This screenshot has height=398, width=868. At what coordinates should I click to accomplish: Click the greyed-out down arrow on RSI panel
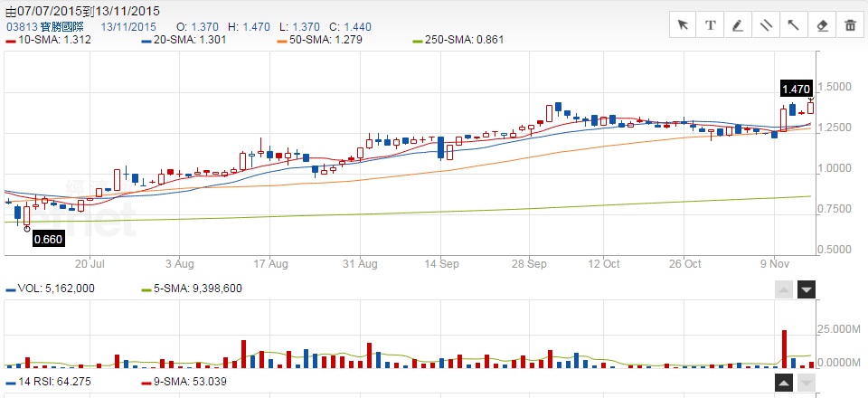(x=807, y=384)
